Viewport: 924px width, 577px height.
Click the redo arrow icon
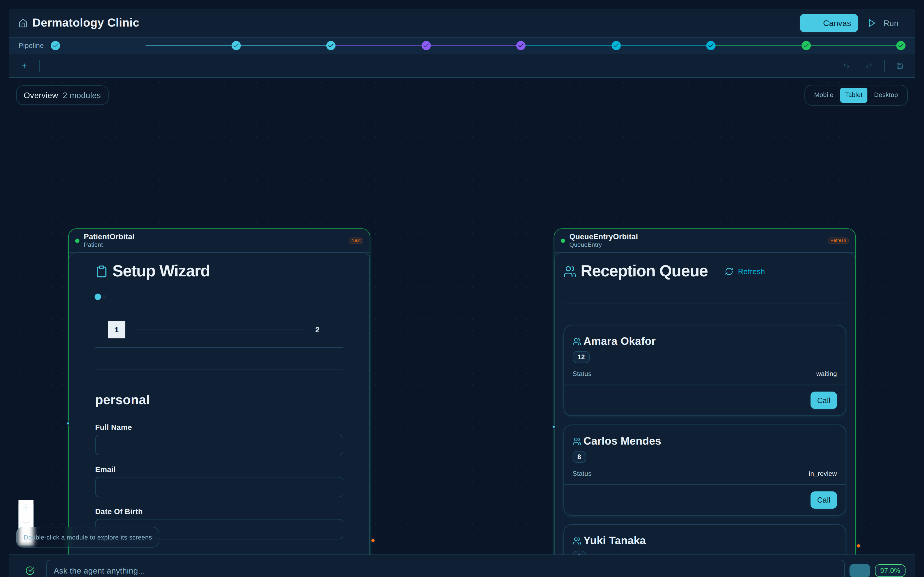click(x=869, y=66)
